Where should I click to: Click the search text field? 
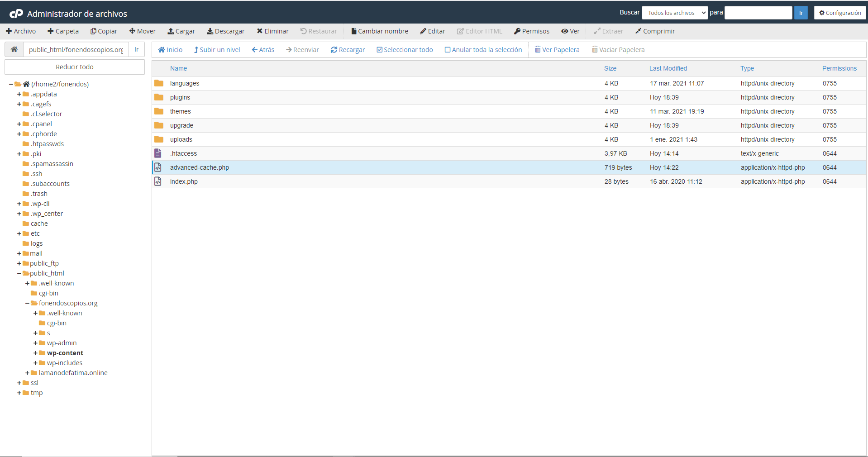click(x=758, y=13)
